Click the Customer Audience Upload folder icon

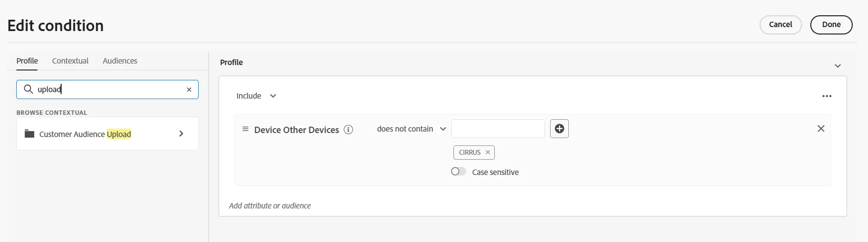point(30,134)
